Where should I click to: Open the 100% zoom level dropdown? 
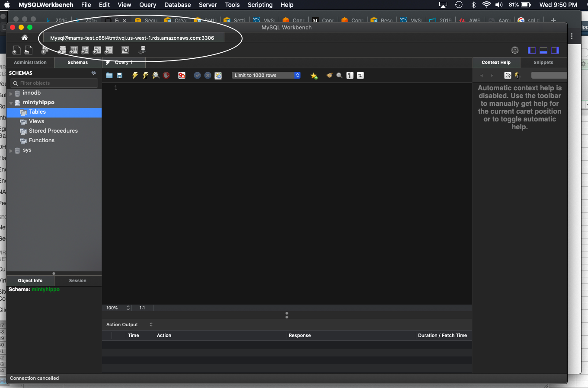118,308
